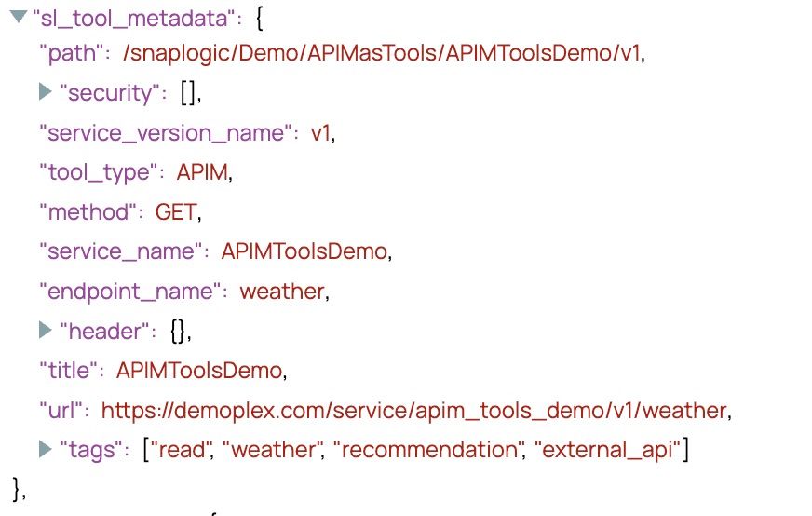812x516 pixels.
Task: Click the "path" key label
Action: pyautogui.click(x=72, y=54)
